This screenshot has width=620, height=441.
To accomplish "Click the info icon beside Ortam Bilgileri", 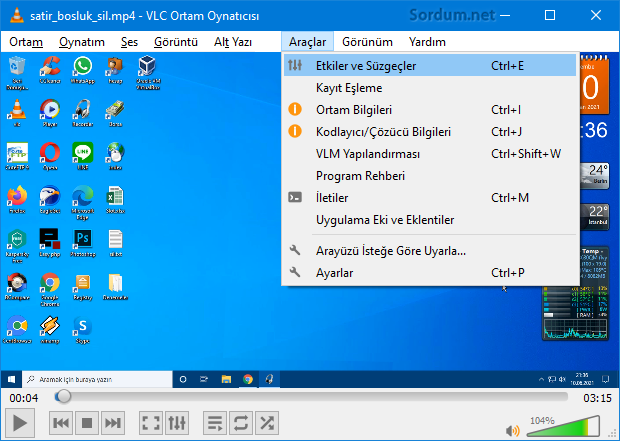I will point(295,109).
